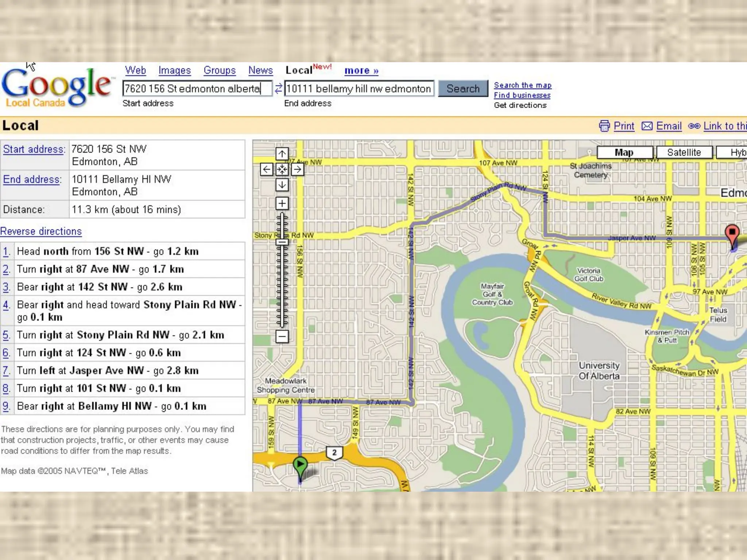Select direction step 5 number link
Viewport: 747px width, 560px height.
pos(6,335)
